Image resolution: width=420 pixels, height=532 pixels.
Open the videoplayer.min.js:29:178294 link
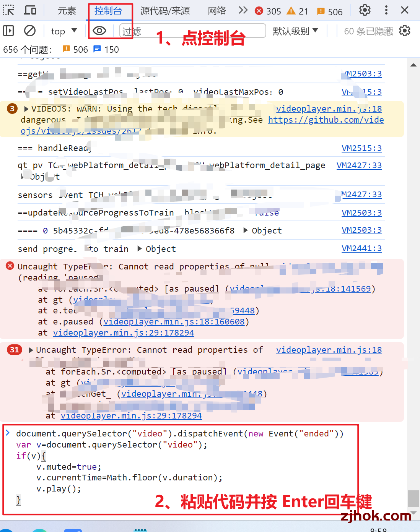tap(124, 333)
